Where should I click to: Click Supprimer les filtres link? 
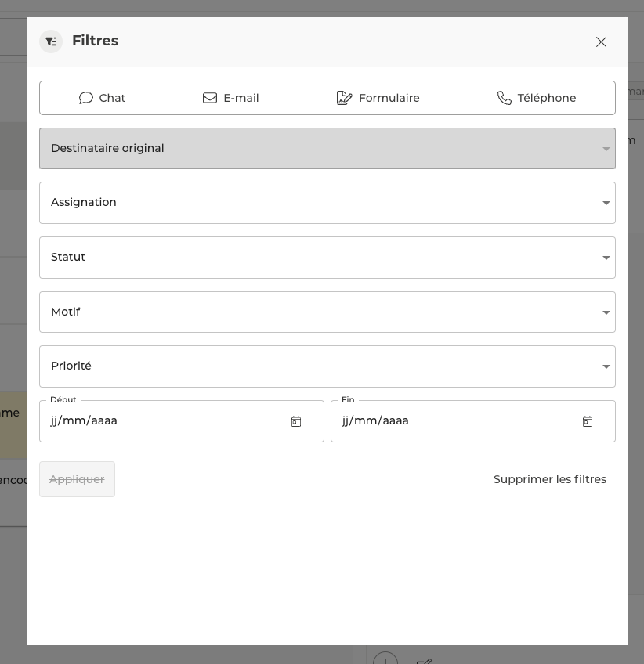(549, 479)
